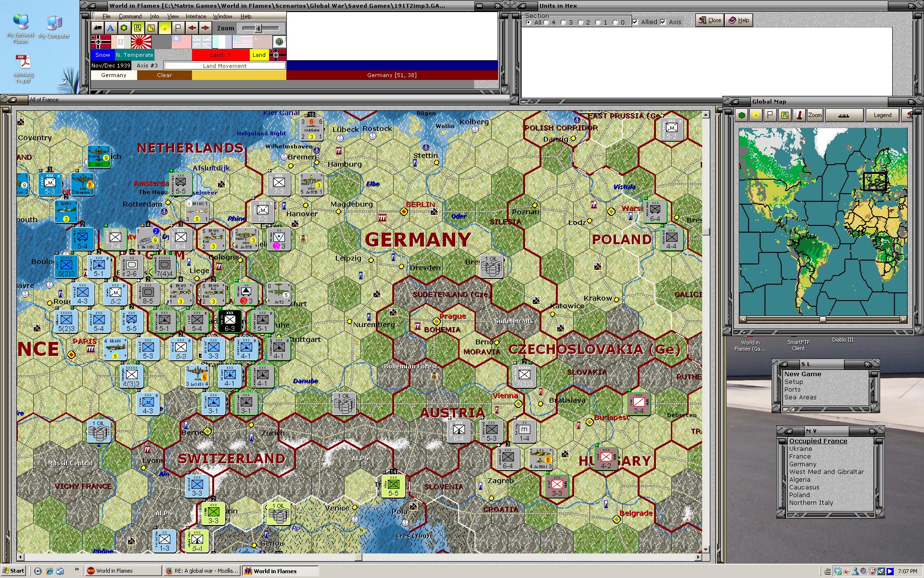This screenshot has width=924, height=578.
Task: Open the Interface menu
Action: click(196, 16)
